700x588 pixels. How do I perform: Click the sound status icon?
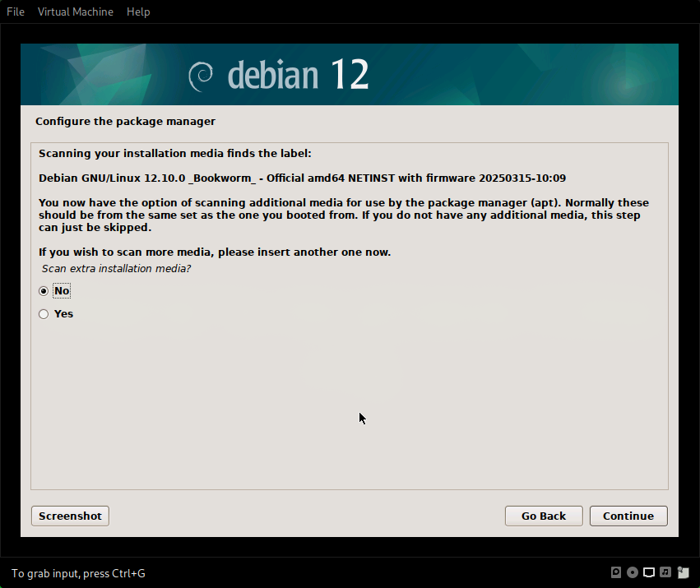pyautogui.click(x=665, y=572)
